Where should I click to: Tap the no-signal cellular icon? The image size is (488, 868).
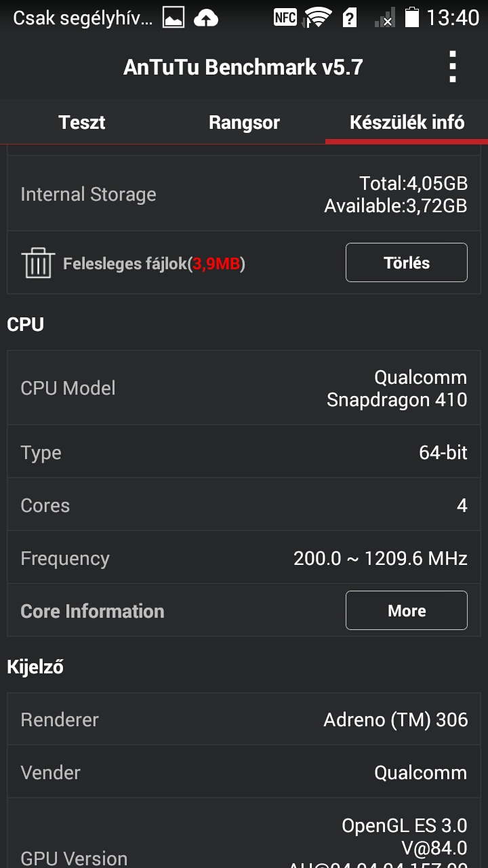pos(384,18)
